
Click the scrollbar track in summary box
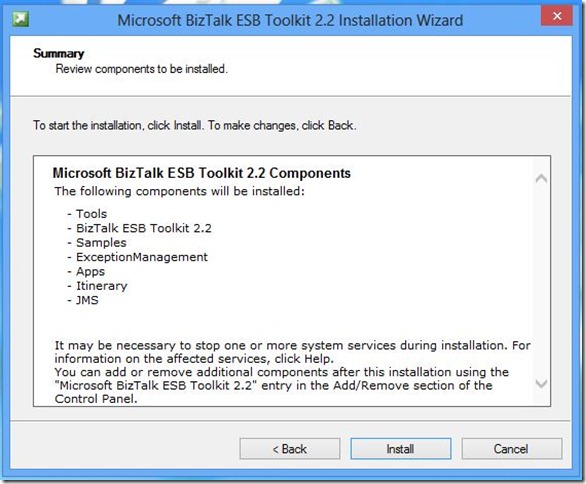pos(541,281)
